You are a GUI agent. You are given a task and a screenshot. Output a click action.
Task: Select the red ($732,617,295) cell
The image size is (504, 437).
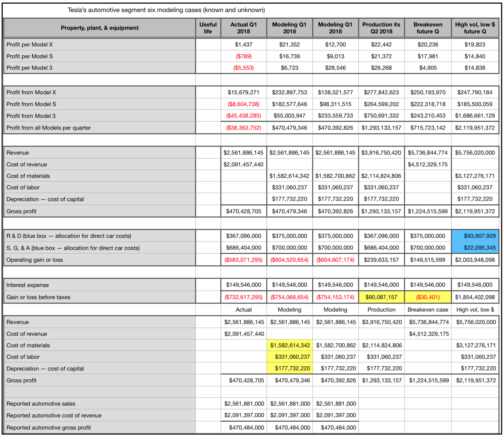(x=244, y=297)
